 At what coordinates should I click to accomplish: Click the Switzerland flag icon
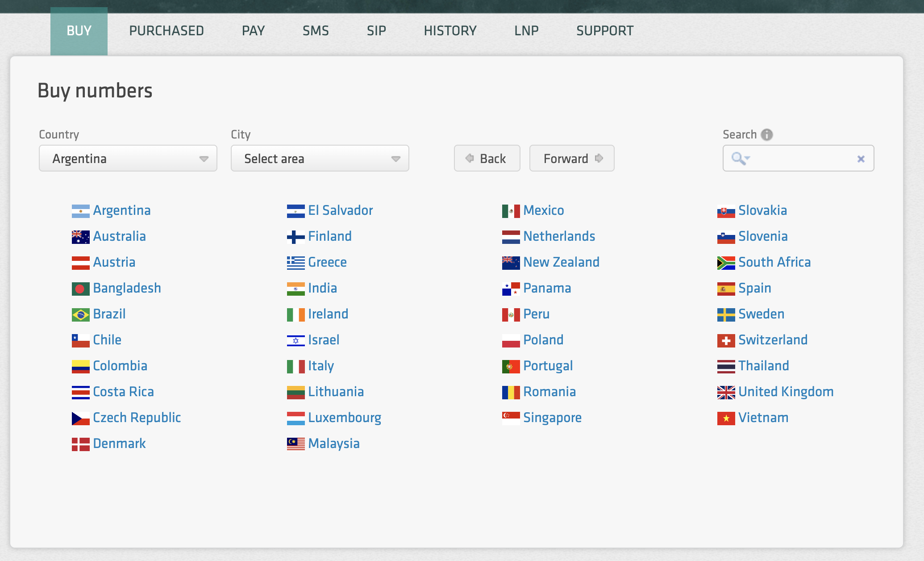tap(726, 340)
